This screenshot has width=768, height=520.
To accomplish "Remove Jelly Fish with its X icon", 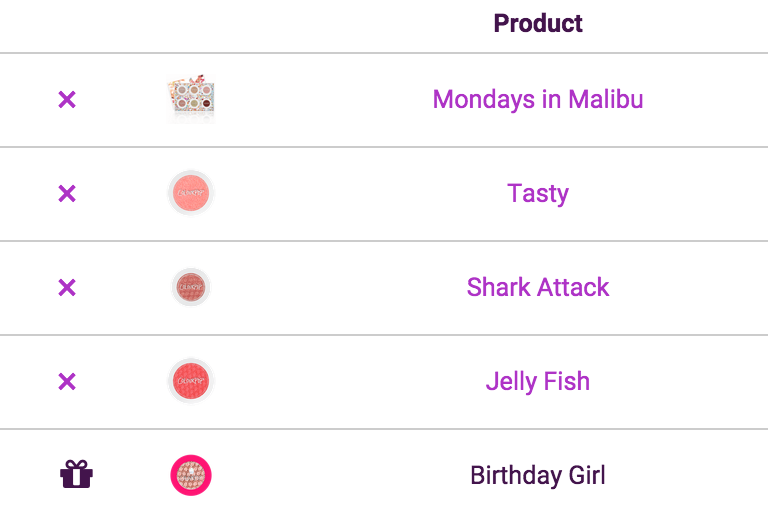I will pos(67,381).
